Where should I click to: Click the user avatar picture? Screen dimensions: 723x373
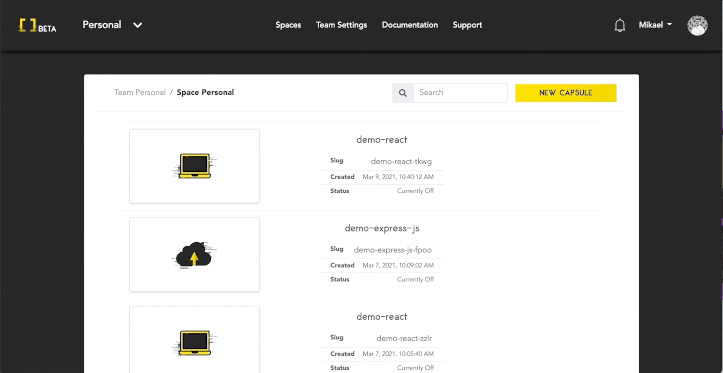(x=697, y=25)
